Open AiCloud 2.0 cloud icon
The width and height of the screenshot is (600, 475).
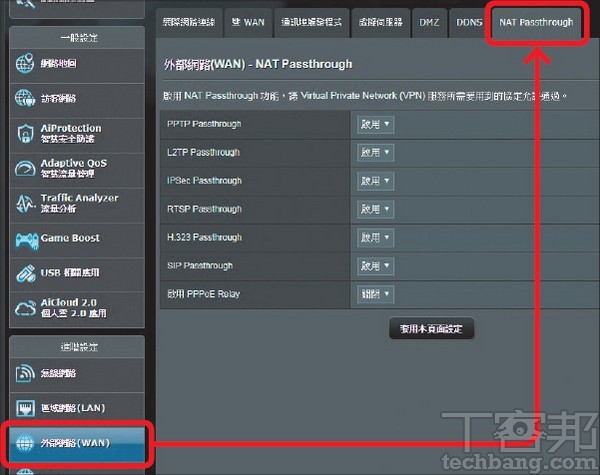coord(26,308)
